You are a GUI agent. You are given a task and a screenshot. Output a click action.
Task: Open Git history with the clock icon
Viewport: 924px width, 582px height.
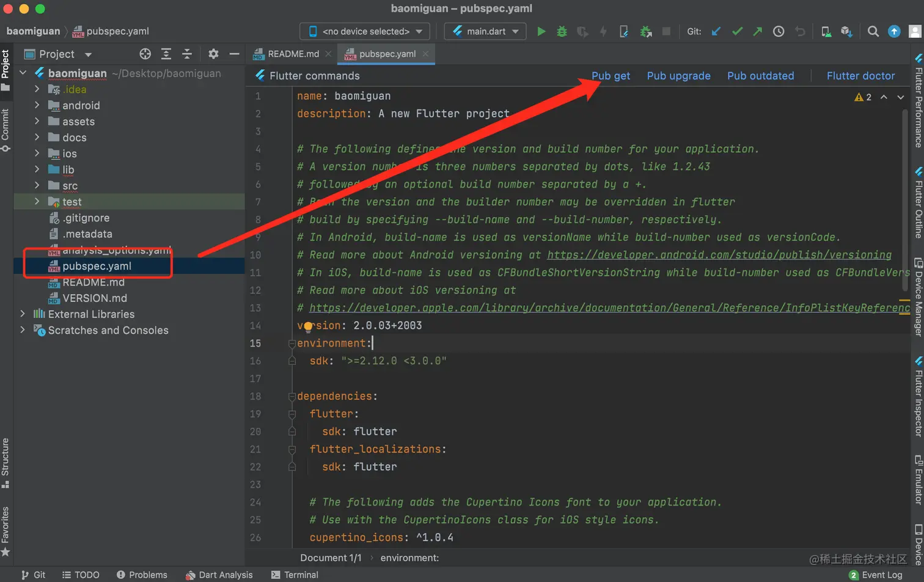[779, 31]
